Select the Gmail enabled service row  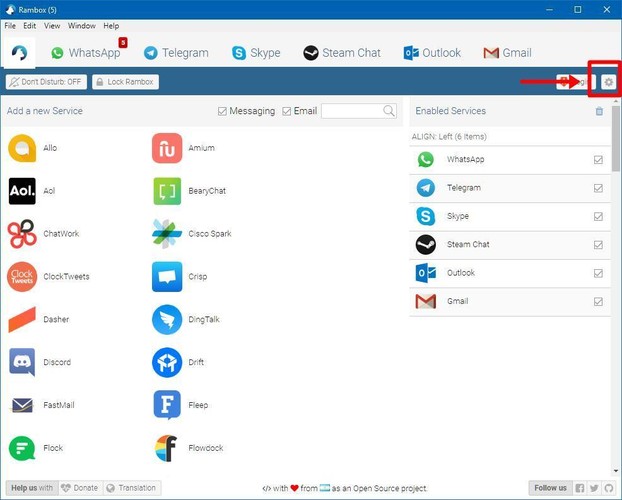[x=510, y=302]
